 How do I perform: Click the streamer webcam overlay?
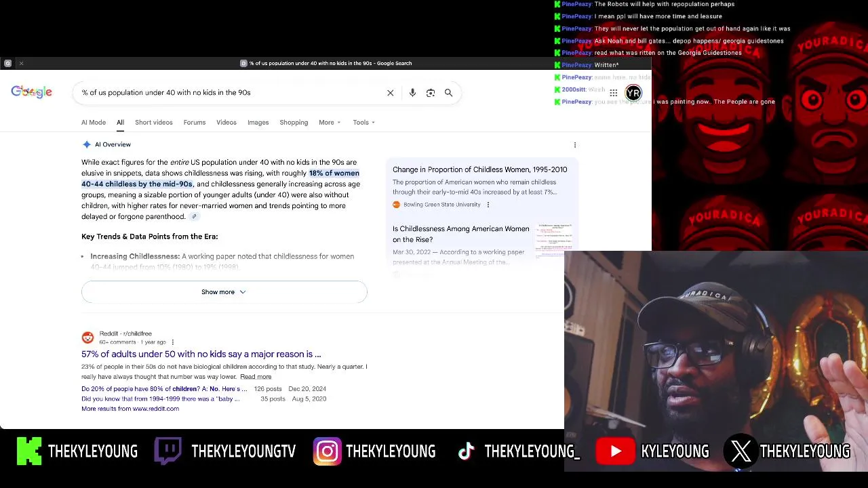click(x=716, y=361)
